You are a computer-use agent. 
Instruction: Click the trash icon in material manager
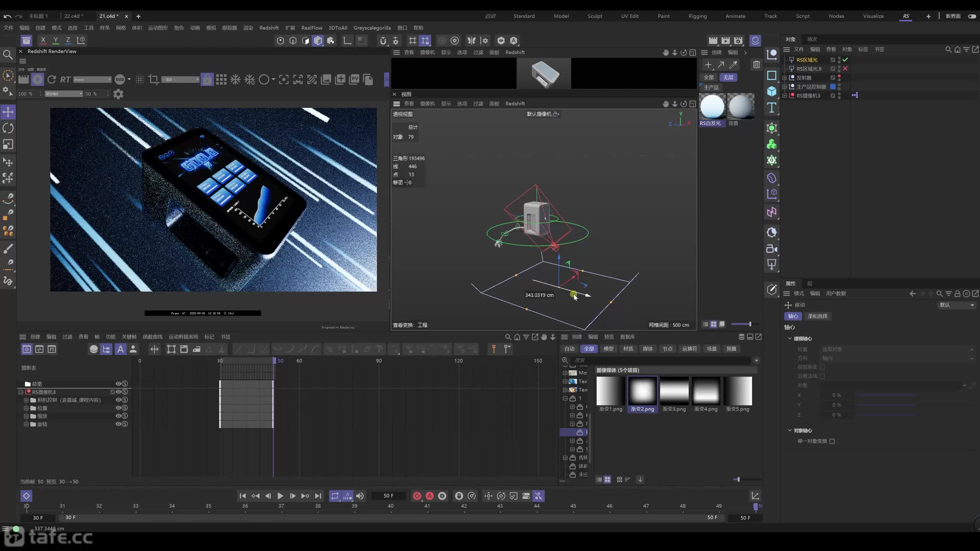pos(756,65)
